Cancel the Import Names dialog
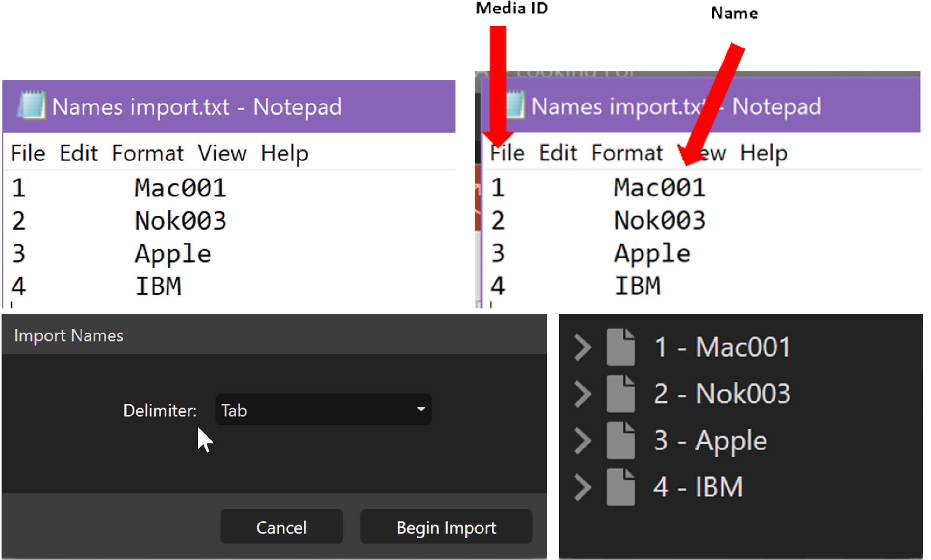 (281, 527)
